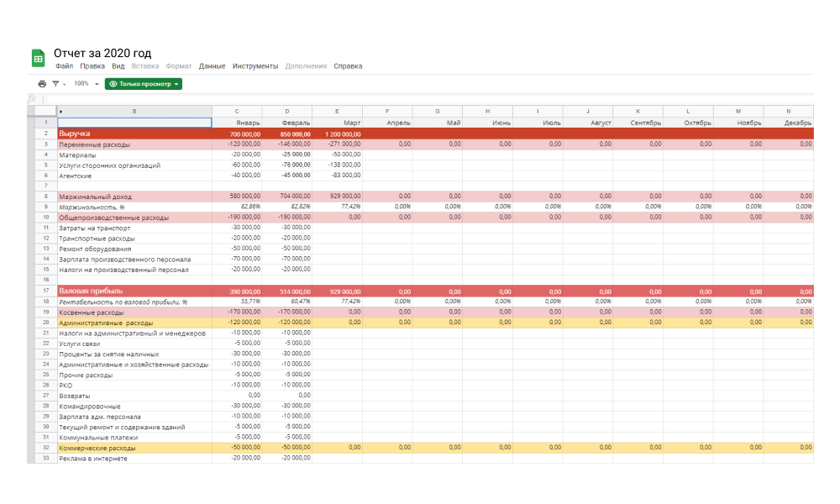Click February revenue value 850 000,00
840x504 pixels.
click(287, 134)
